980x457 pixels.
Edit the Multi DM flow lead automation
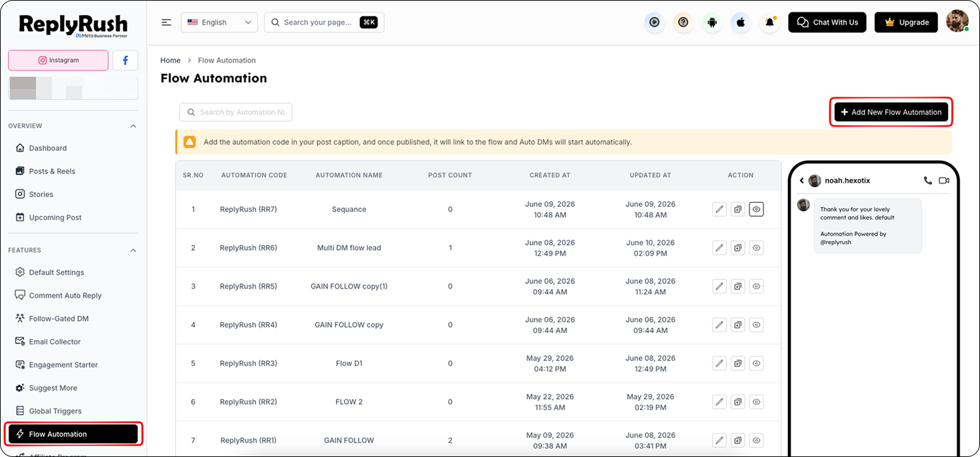click(719, 247)
